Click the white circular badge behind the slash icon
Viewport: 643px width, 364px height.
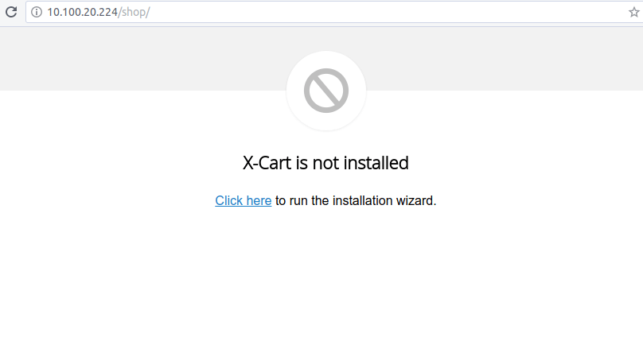(326, 91)
